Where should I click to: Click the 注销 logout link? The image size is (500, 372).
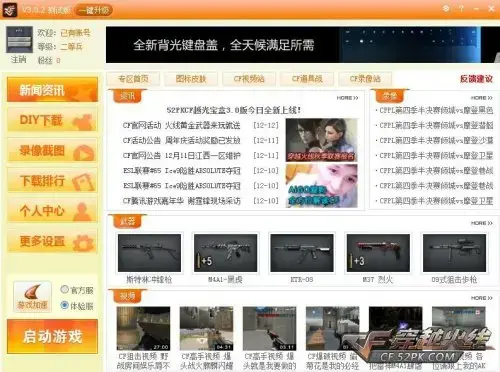[x=18, y=60]
